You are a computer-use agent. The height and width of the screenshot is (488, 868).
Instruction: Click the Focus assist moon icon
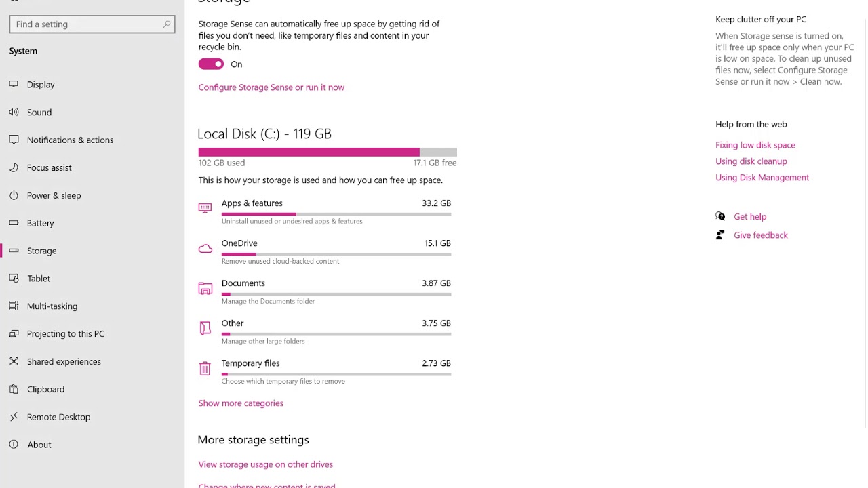(x=14, y=167)
